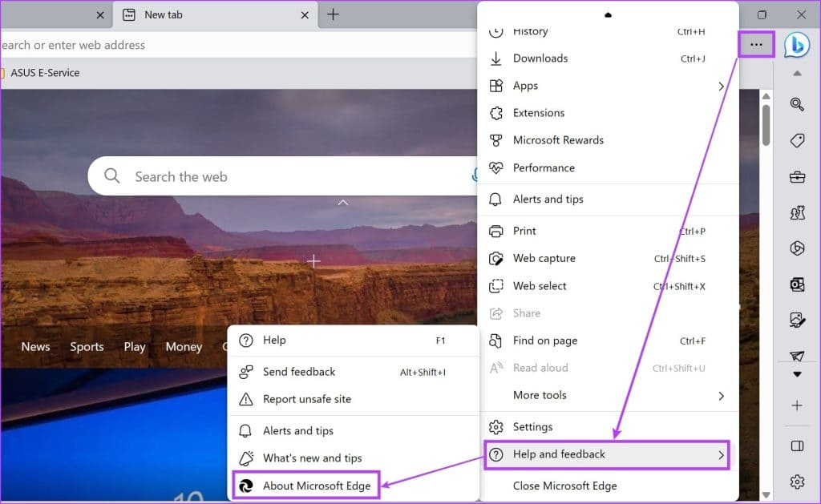Viewport: 821px width, 504px height.
Task: Open Microsoft Rewards menu item
Action: (x=608, y=140)
